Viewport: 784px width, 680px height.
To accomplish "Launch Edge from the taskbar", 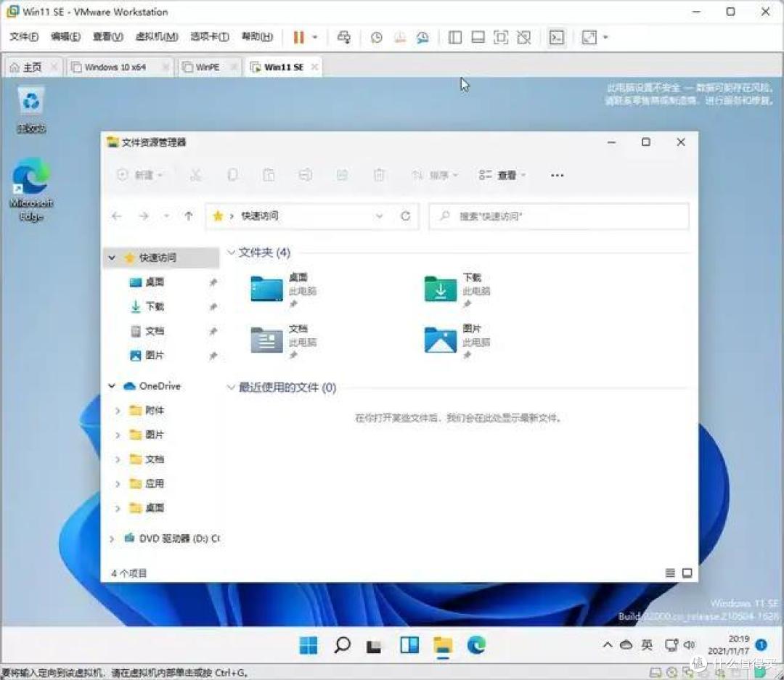I will (x=476, y=645).
